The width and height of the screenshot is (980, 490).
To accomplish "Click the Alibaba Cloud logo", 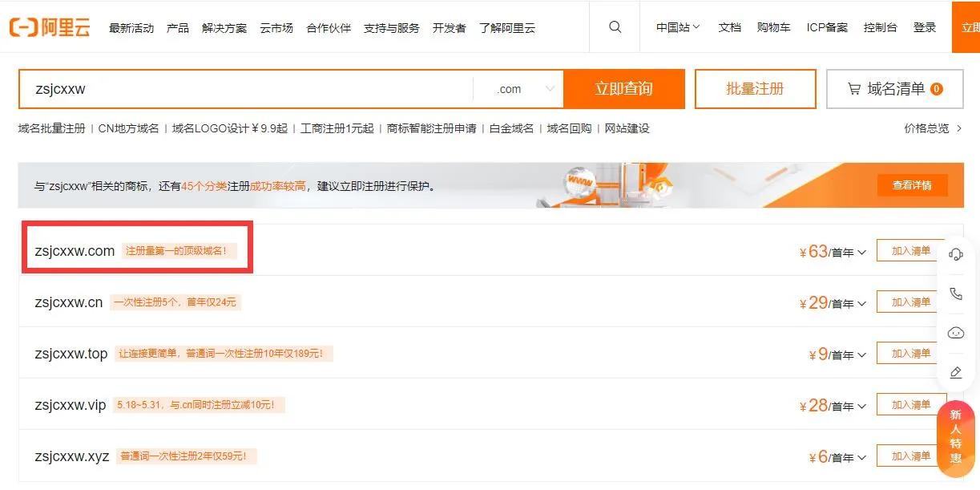I will tap(50, 26).
